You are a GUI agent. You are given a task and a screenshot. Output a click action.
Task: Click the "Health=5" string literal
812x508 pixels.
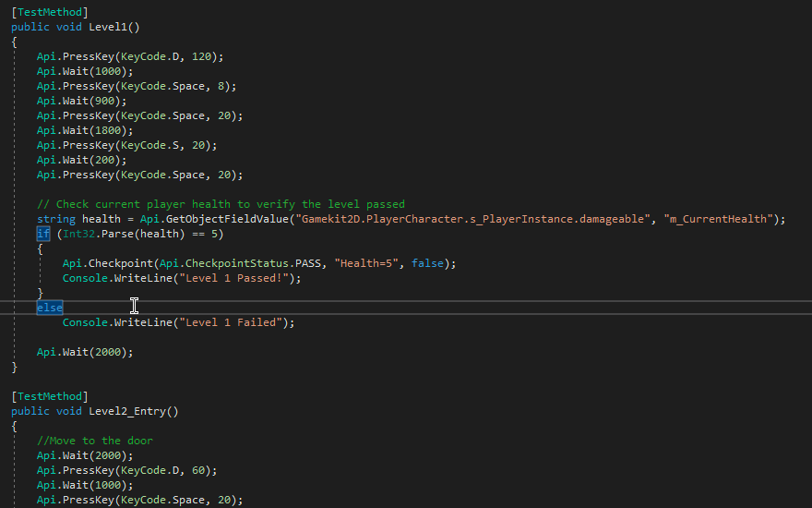369,263
